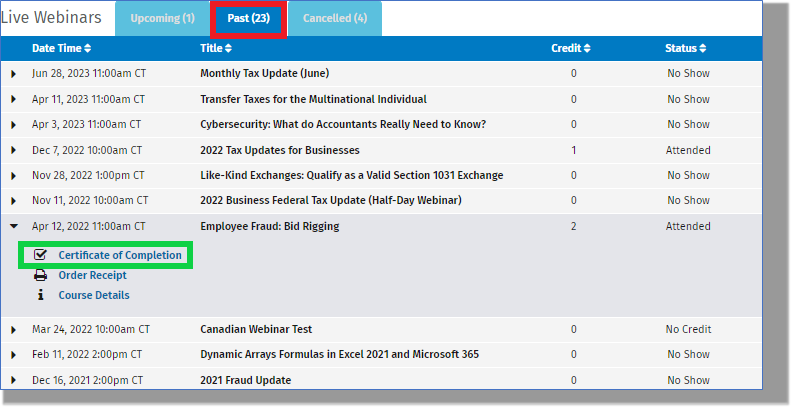Click the Feb 11, 2022 2:00pm CT date

pyautogui.click(x=87, y=354)
